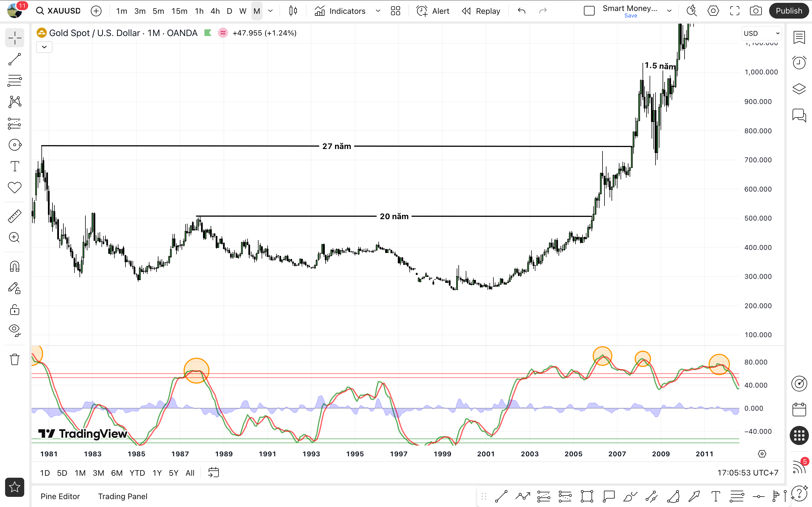Open the Fibonacci retracement tool group
Image resolution: width=812 pixels, height=507 pixels.
(x=14, y=81)
